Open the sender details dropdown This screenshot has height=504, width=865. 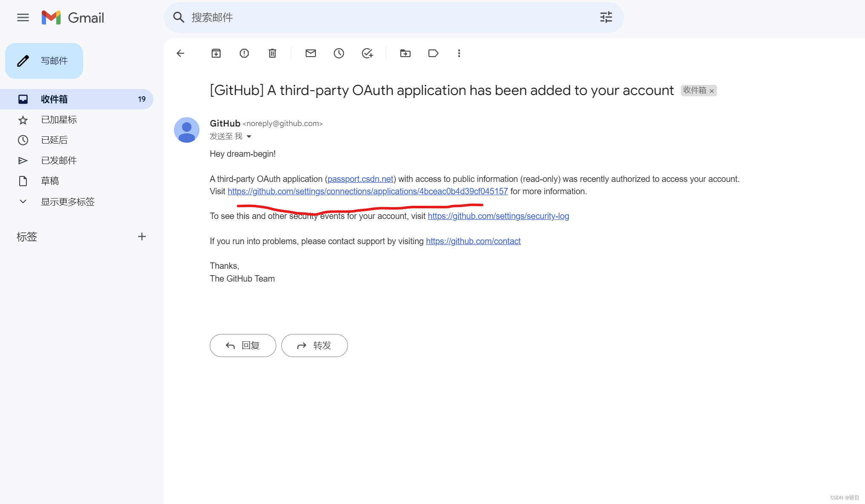[x=249, y=136]
